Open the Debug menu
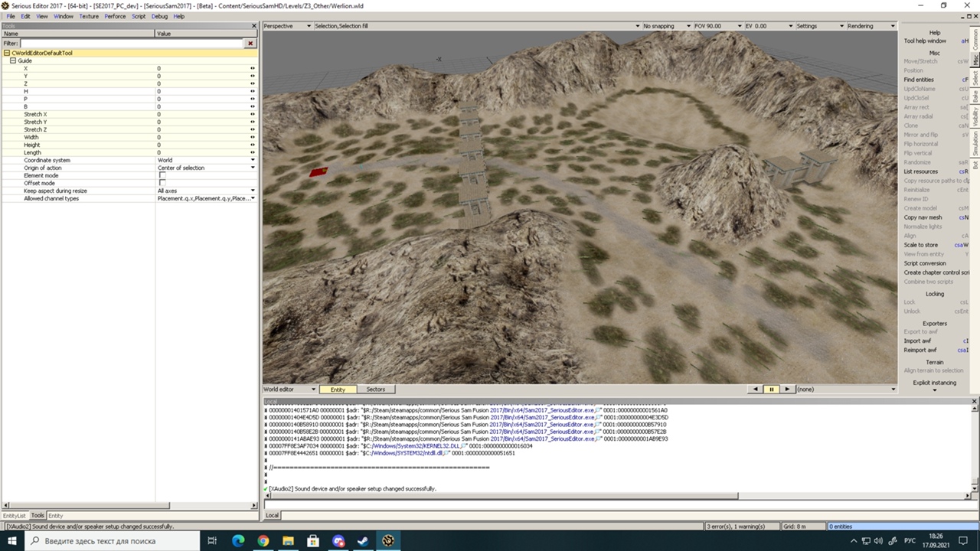980x551 pixels. pos(159,16)
